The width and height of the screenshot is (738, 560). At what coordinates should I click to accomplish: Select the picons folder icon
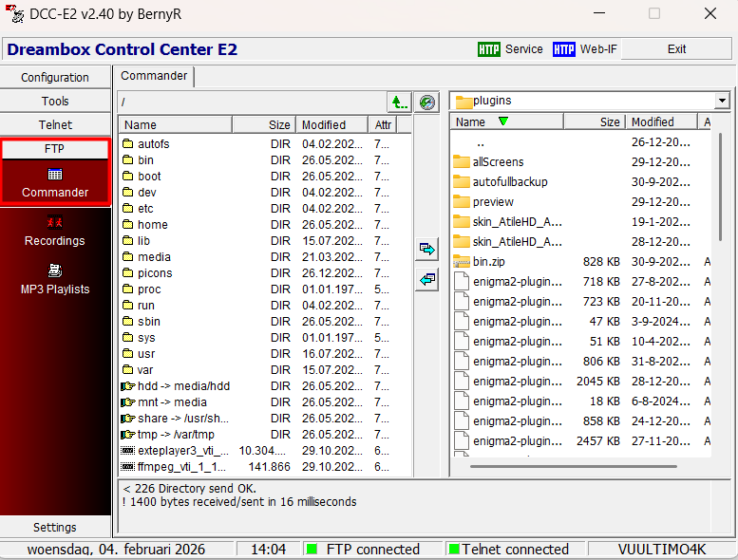tap(127, 272)
